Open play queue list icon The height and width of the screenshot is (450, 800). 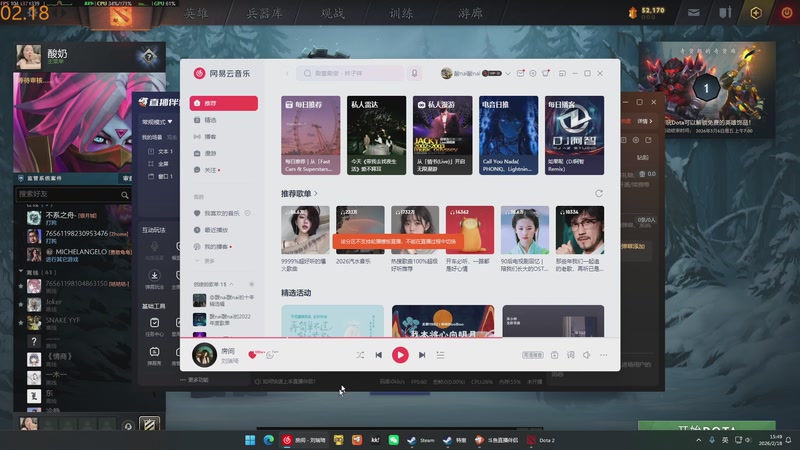point(440,355)
